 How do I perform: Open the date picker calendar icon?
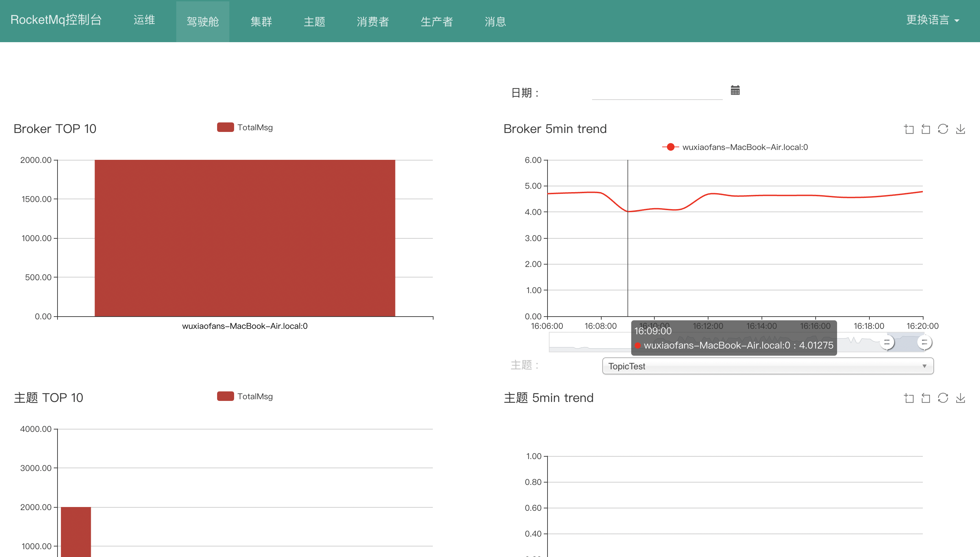tap(735, 91)
